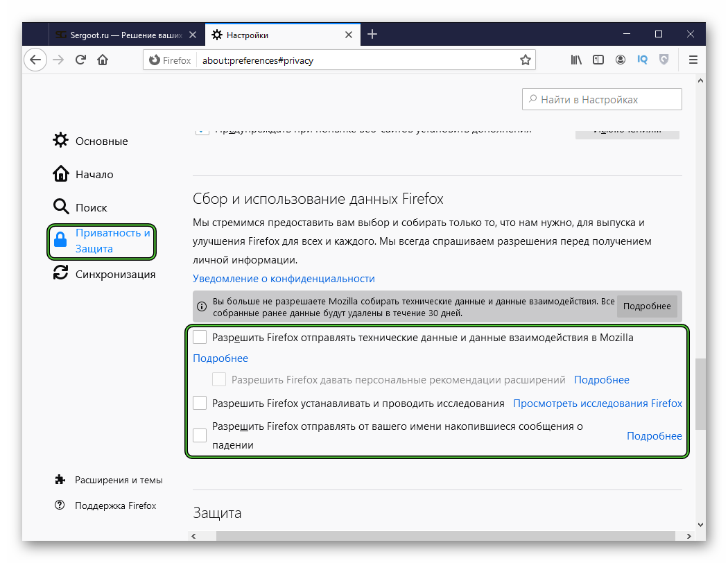Close the Sergoot.ru tab
The height and width of the screenshot is (563, 728).
[x=193, y=35]
